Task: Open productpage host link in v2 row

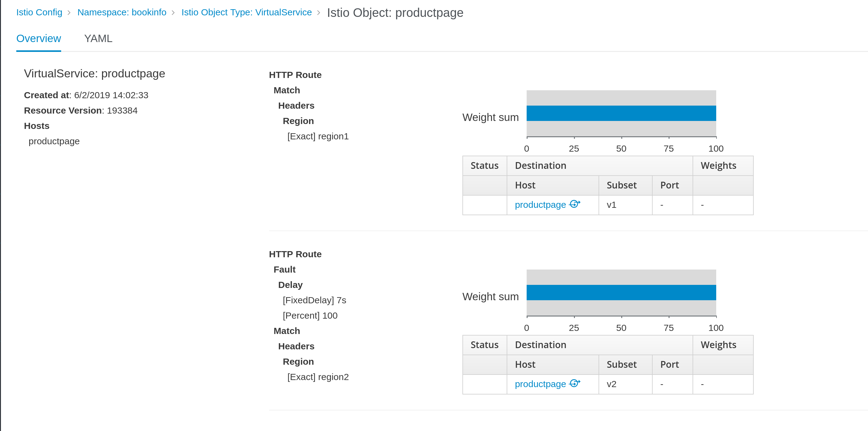Action: coord(540,384)
